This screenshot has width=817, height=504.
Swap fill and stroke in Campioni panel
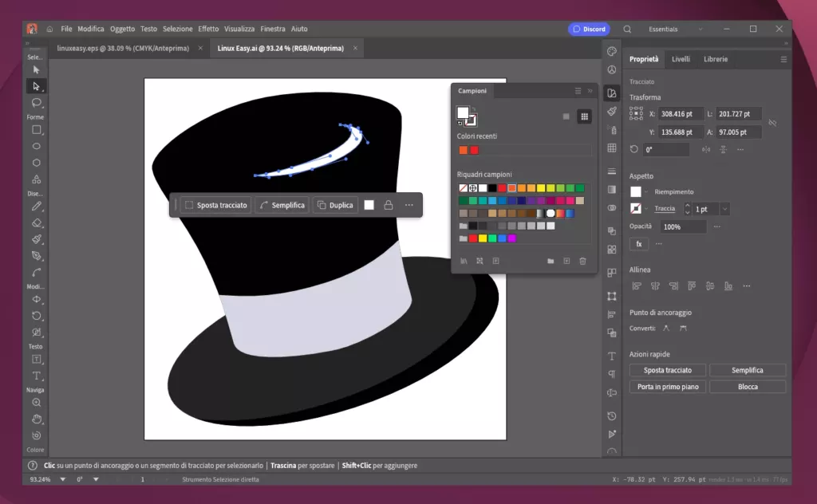tap(473, 109)
